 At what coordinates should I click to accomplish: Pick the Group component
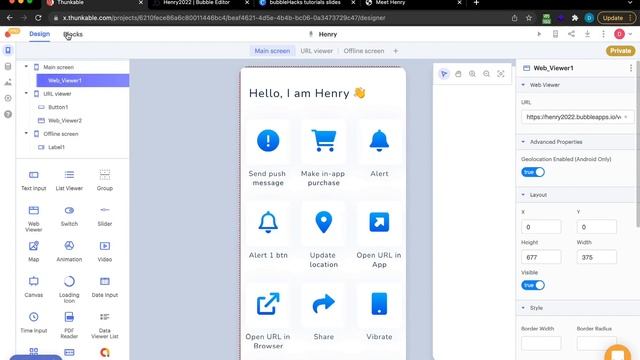[x=104, y=180]
